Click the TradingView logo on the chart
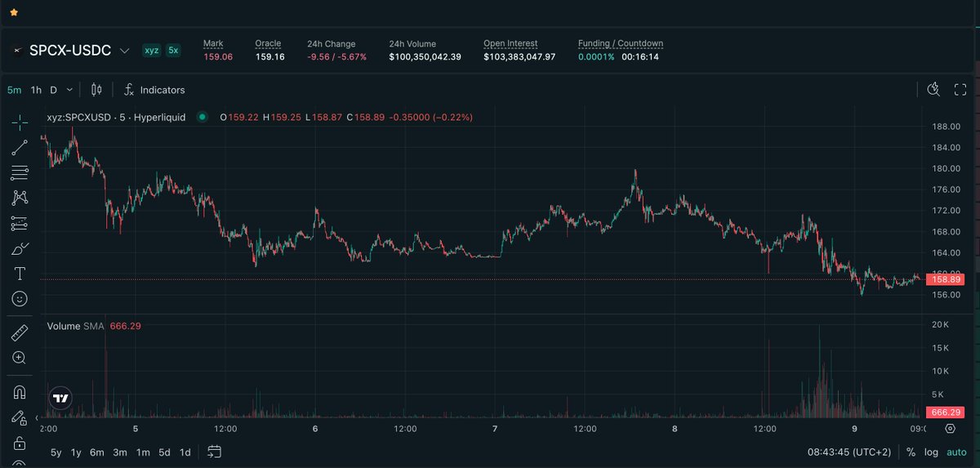Viewport: 980px width, 468px height. (60, 399)
